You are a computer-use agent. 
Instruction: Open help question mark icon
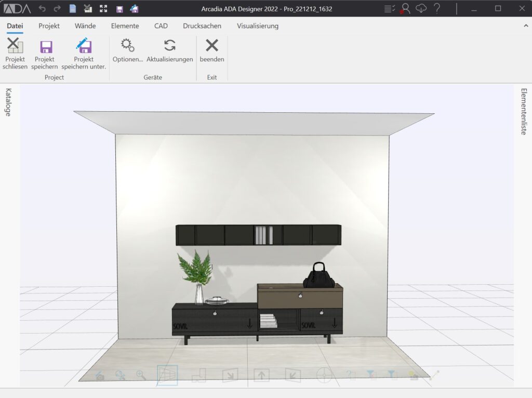(437, 8)
